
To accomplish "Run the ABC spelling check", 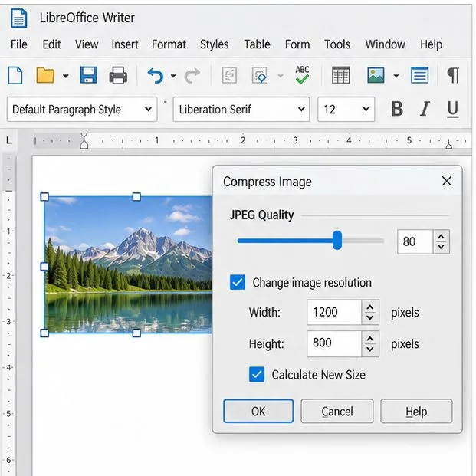I will click(x=302, y=74).
